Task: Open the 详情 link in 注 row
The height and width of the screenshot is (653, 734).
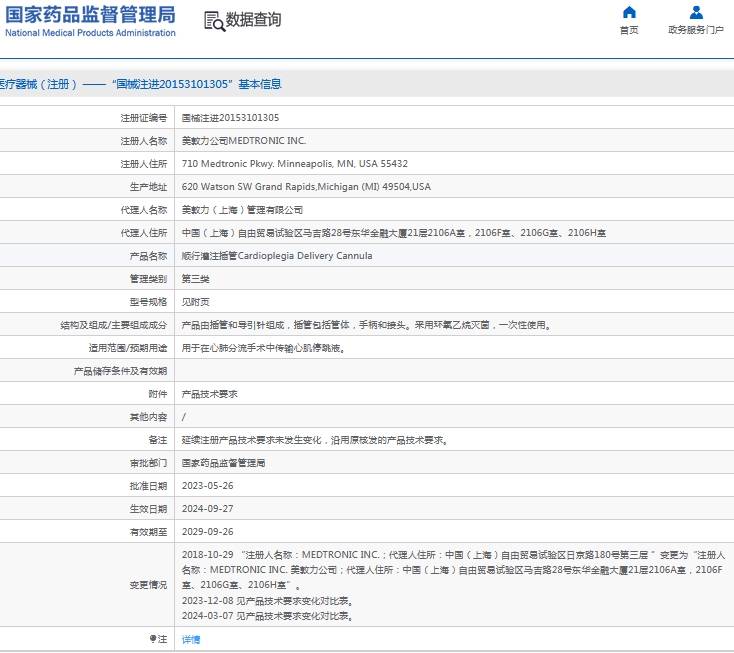Action: point(191,639)
